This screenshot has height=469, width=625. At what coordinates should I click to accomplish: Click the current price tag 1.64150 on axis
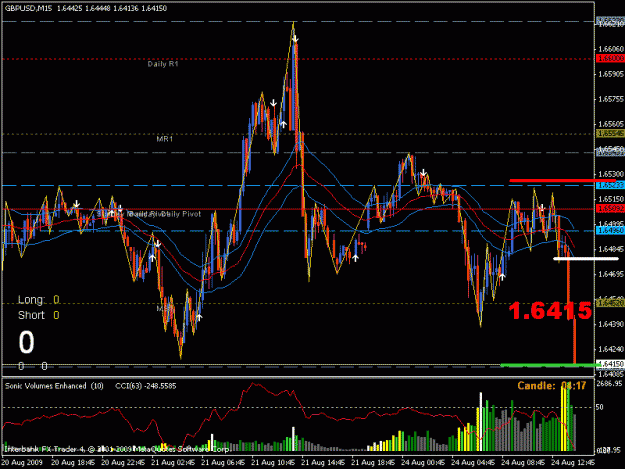click(x=611, y=364)
